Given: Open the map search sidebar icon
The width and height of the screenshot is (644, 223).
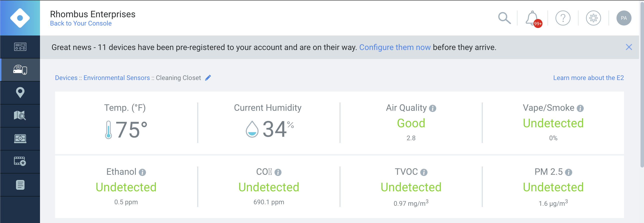Looking at the screenshot, I should [x=20, y=115].
